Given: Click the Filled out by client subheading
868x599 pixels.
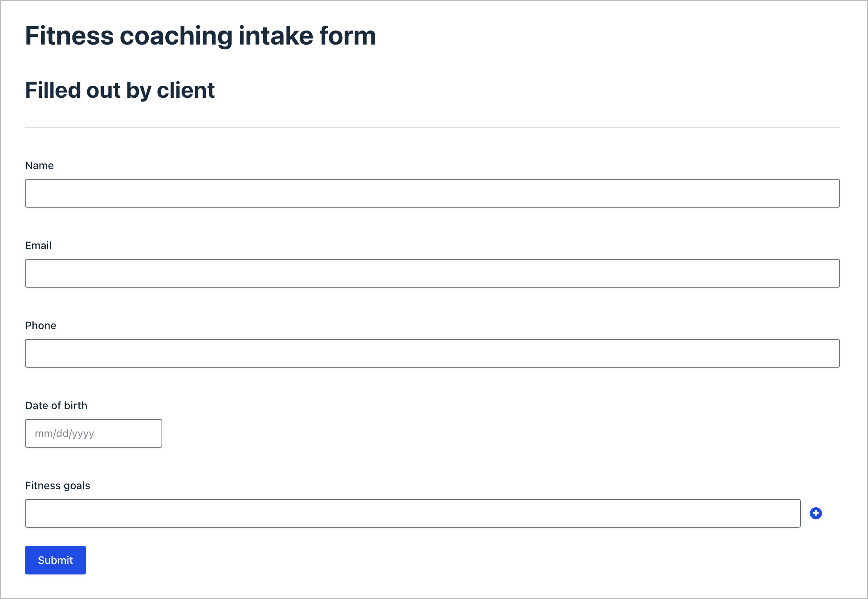Looking at the screenshot, I should [x=120, y=90].
